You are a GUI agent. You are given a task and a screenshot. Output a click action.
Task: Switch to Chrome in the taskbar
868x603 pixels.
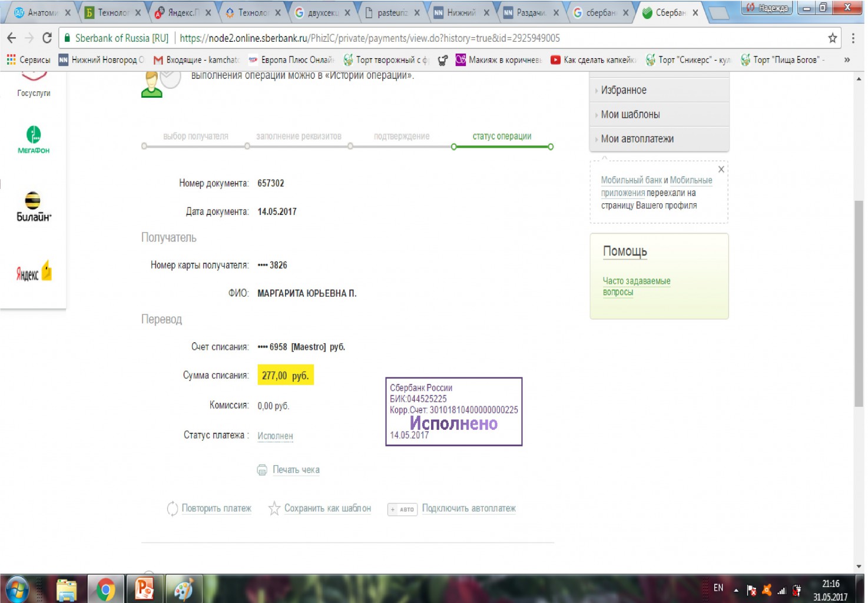[106, 589]
